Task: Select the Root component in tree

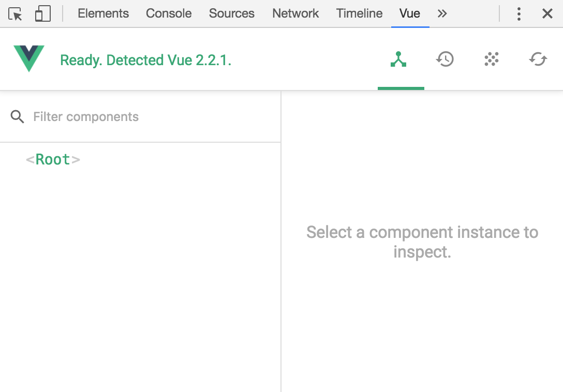Action: [x=53, y=159]
